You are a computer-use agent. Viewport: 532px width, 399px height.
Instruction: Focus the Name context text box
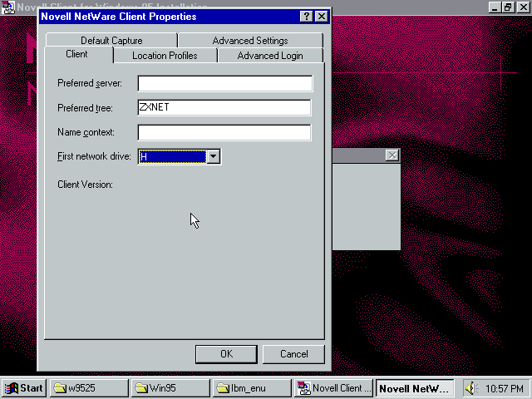pos(224,132)
